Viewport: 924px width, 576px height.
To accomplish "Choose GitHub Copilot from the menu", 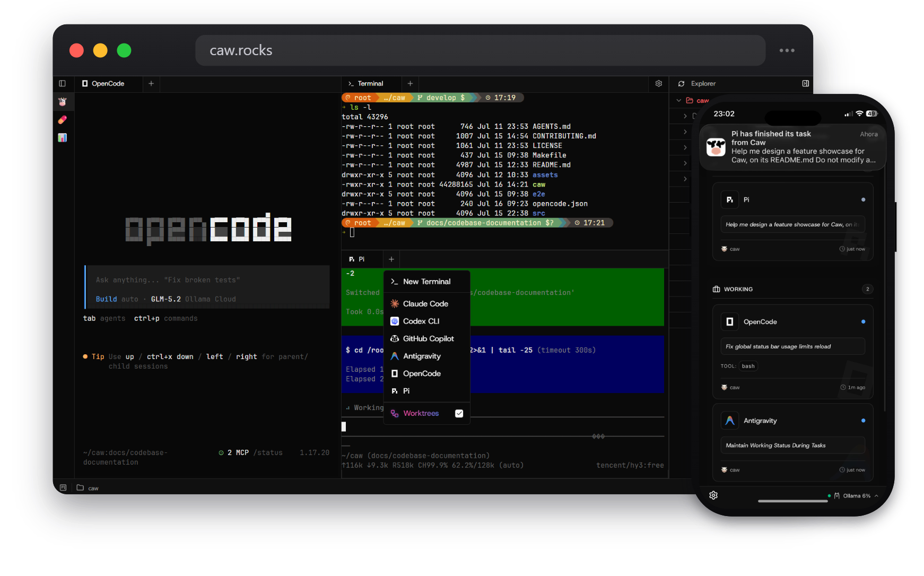I will [x=427, y=339].
